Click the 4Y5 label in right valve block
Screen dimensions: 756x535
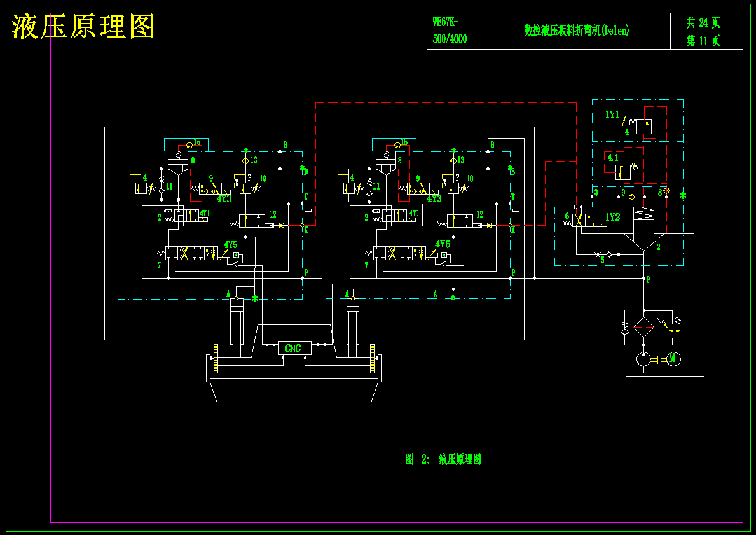[442, 244]
